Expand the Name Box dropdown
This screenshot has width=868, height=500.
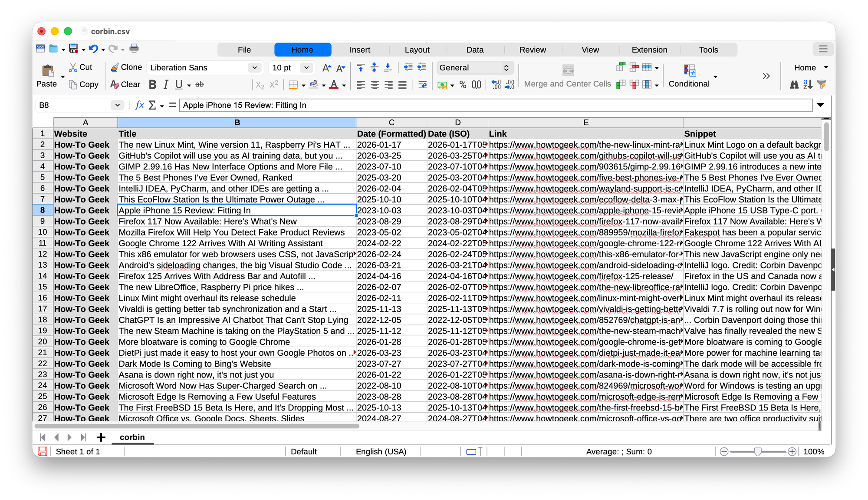coord(117,105)
